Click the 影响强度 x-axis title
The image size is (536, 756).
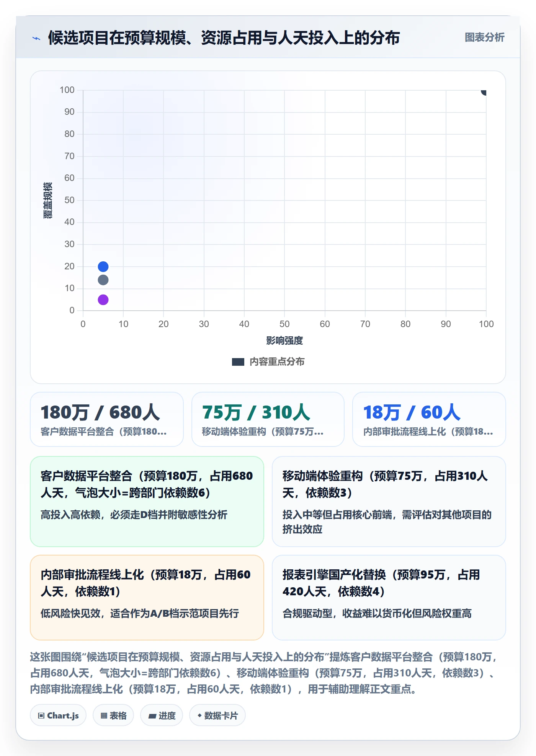pos(284,341)
